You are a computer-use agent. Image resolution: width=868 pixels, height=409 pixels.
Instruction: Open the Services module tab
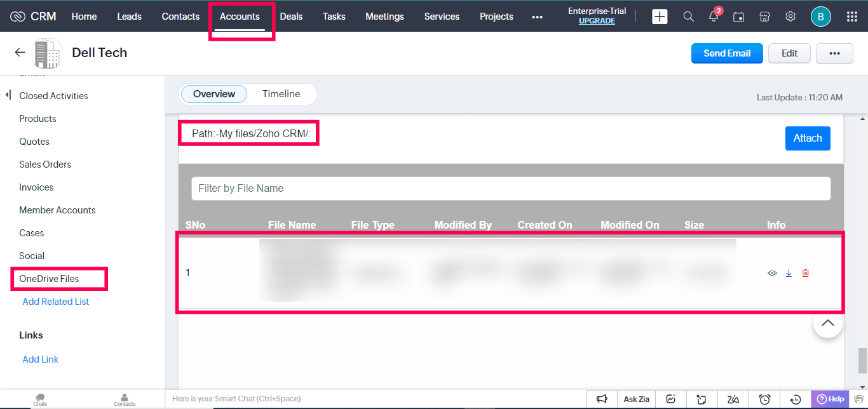click(442, 17)
